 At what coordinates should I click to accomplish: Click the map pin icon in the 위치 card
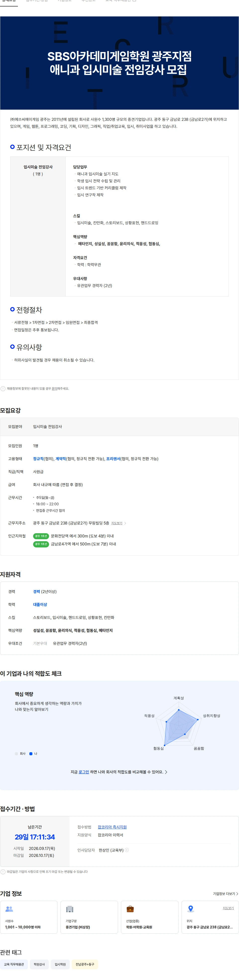tap(191, 909)
